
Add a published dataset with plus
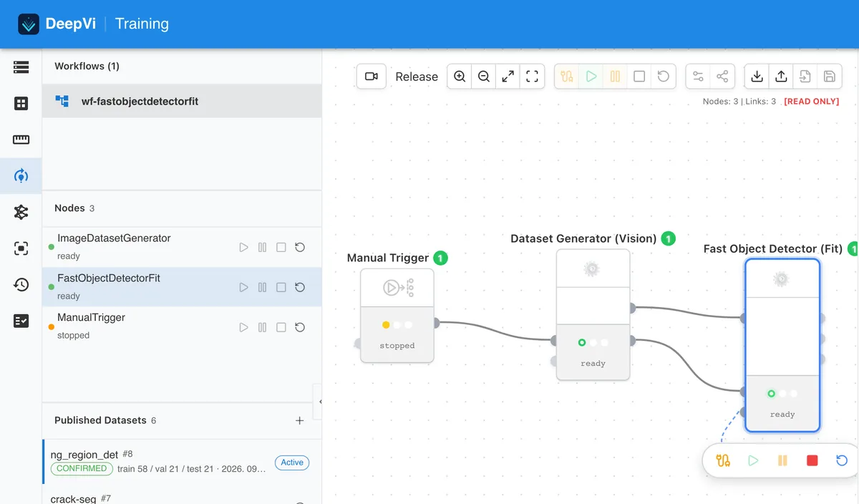(300, 421)
